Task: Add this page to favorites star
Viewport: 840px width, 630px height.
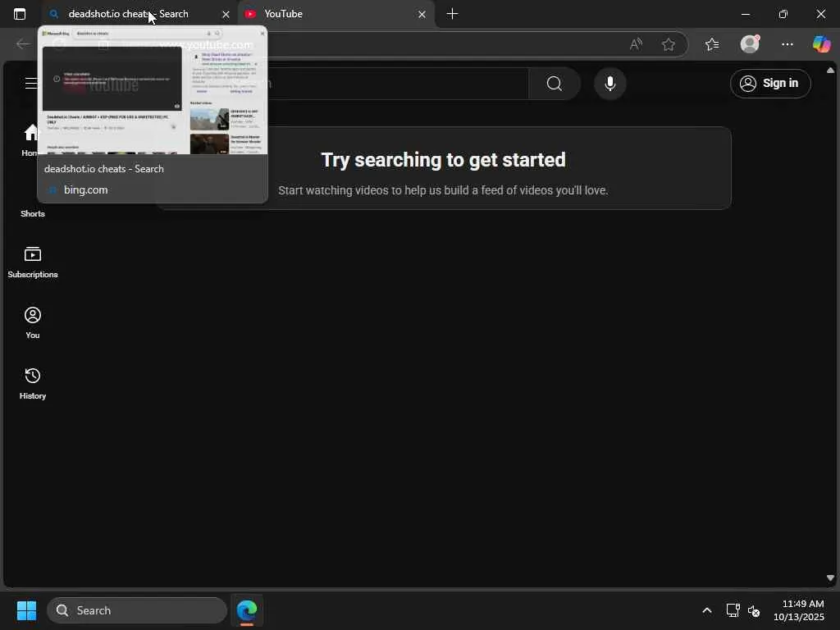Action: (x=668, y=44)
